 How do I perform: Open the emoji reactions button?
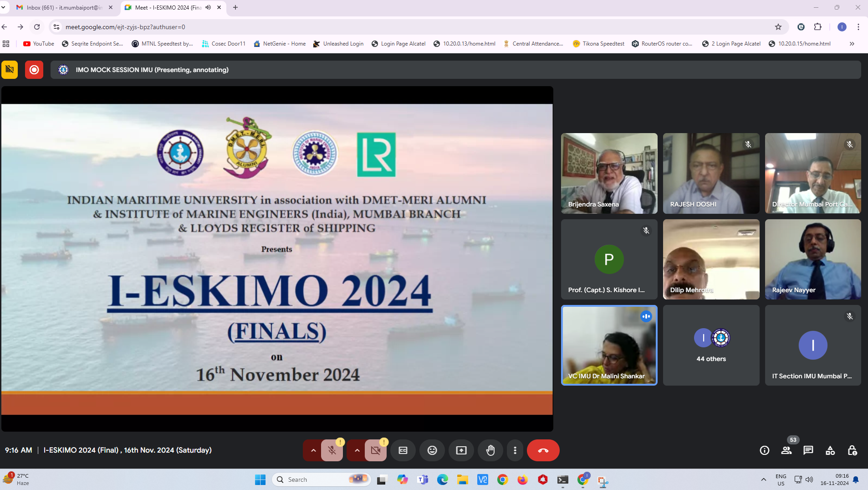pyautogui.click(x=432, y=450)
